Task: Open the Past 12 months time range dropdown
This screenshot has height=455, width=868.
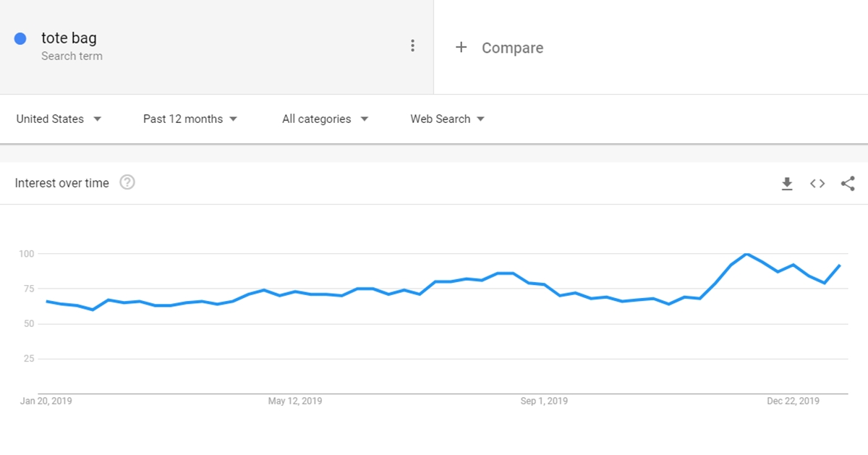Action: 190,119
